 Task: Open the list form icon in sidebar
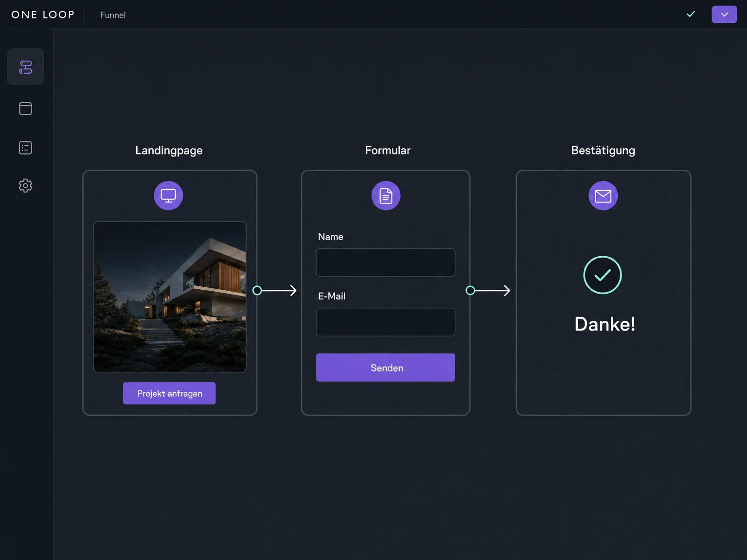(x=25, y=148)
